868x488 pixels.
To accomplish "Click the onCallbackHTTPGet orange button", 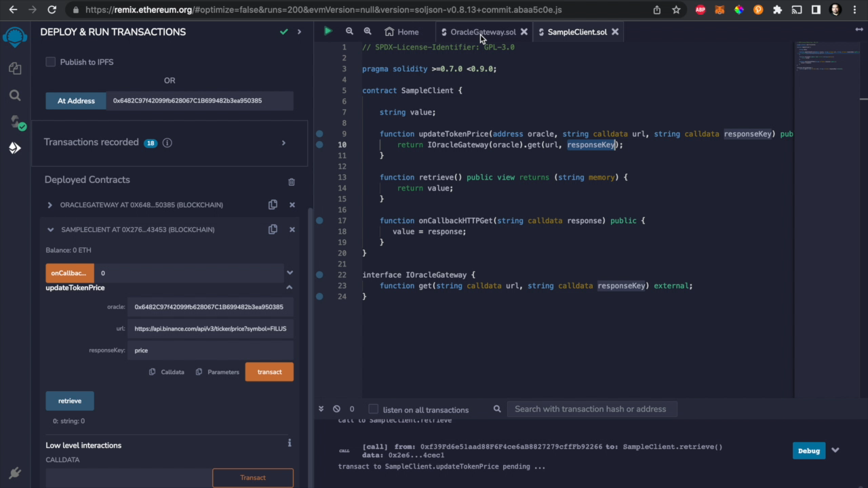I will pyautogui.click(x=70, y=272).
